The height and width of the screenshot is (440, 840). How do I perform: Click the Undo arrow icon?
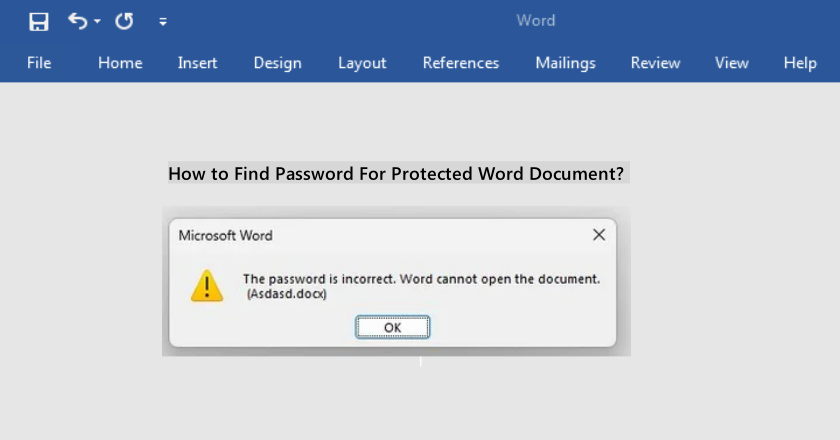tap(77, 21)
